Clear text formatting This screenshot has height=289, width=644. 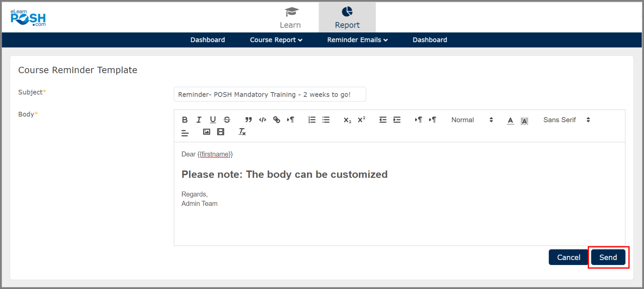242,132
